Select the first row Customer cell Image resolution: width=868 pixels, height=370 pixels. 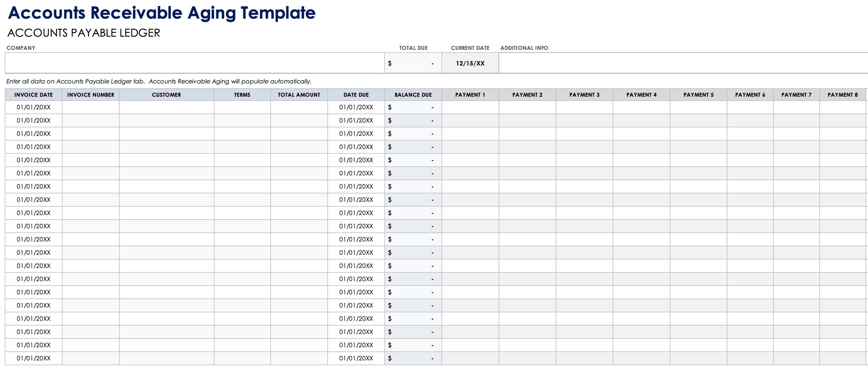click(x=166, y=107)
